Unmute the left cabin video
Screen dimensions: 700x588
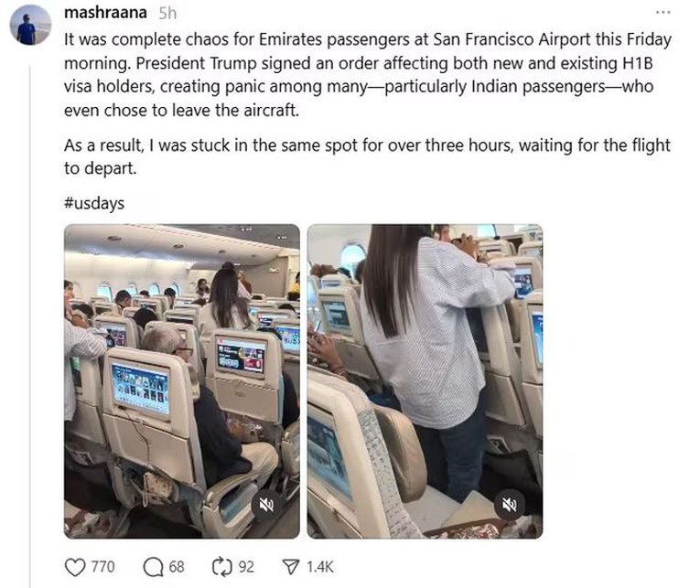pyautogui.click(x=266, y=505)
